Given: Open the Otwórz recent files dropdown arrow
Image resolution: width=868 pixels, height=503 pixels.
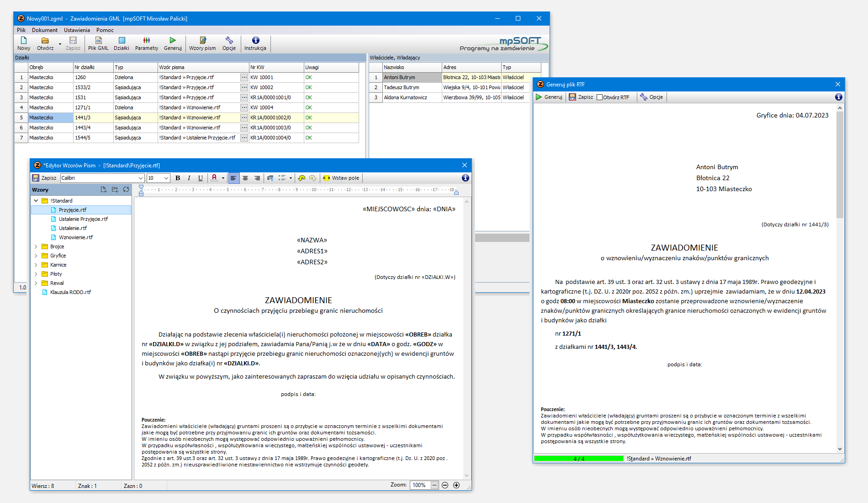Looking at the screenshot, I should click(x=60, y=44).
